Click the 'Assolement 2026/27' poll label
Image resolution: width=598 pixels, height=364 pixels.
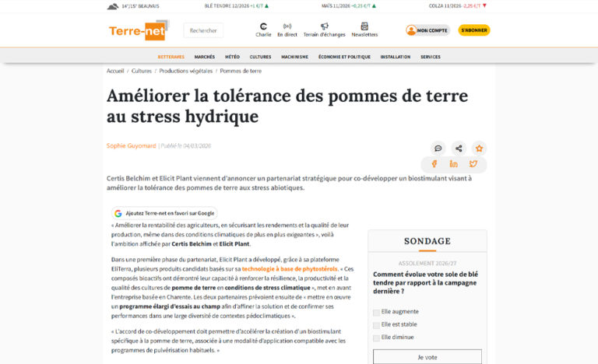pos(427,264)
